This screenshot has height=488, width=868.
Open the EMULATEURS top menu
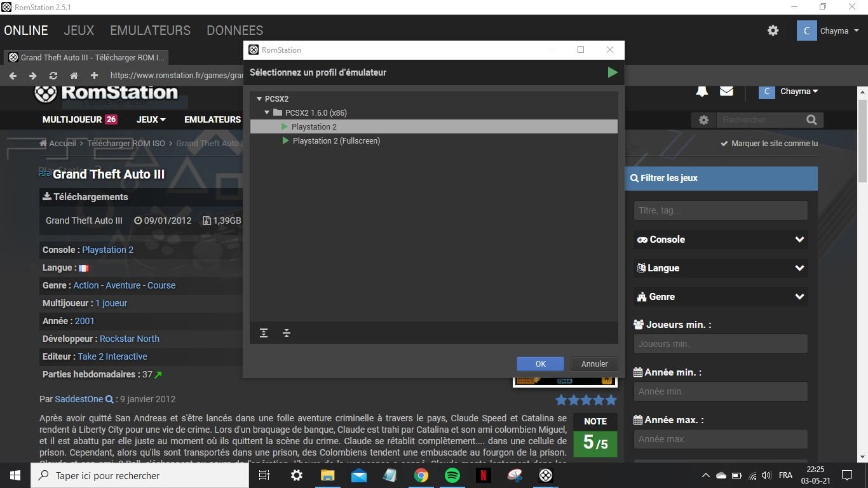150,30
